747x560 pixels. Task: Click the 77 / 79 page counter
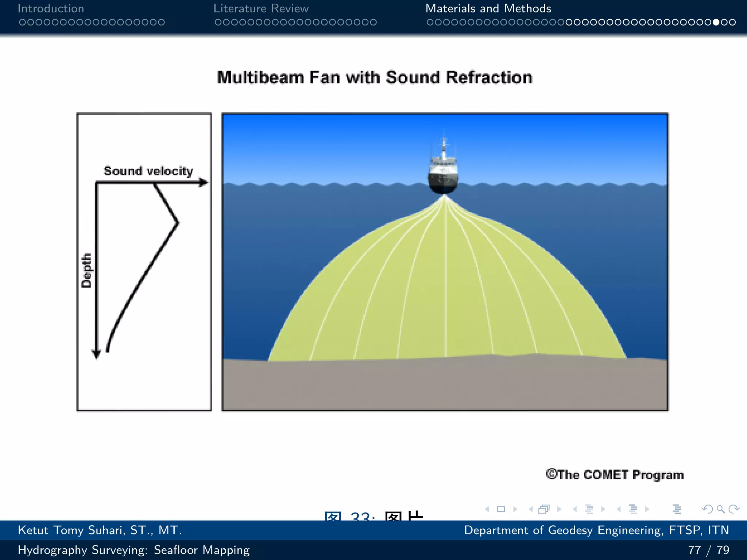coord(708,550)
